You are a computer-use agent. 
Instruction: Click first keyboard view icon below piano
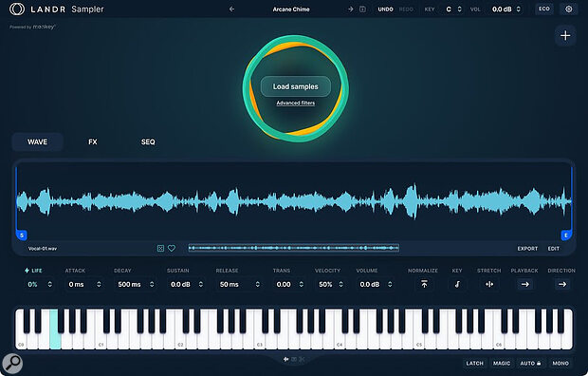click(x=285, y=360)
